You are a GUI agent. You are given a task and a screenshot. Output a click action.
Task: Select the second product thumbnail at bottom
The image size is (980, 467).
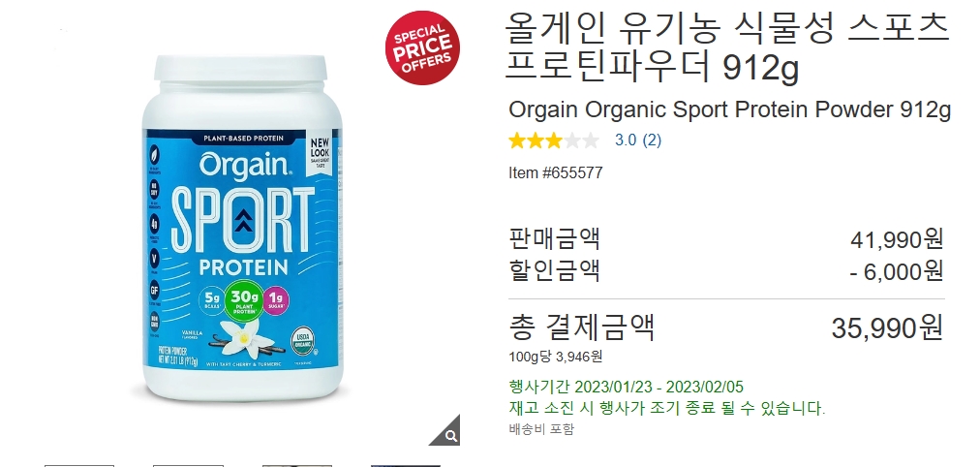tap(188, 465)
